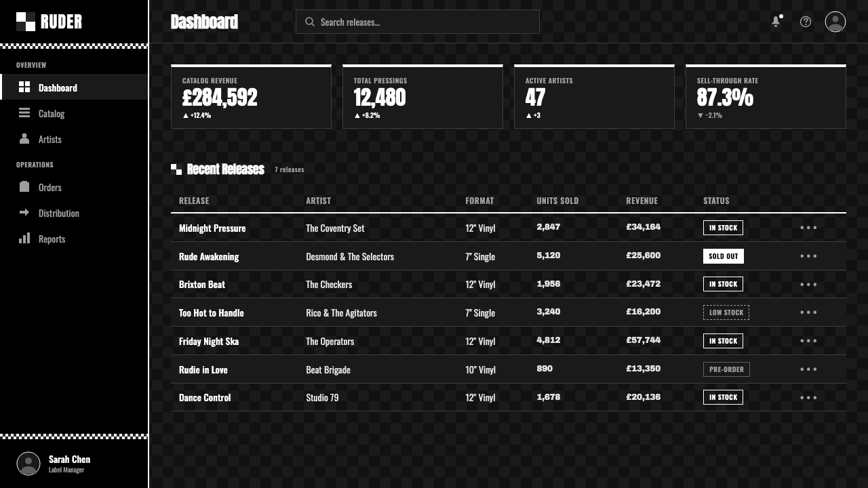Click artist Studio 79
Image resolution: width=868 pixels, height=488 pixels.
pos(322,398)
